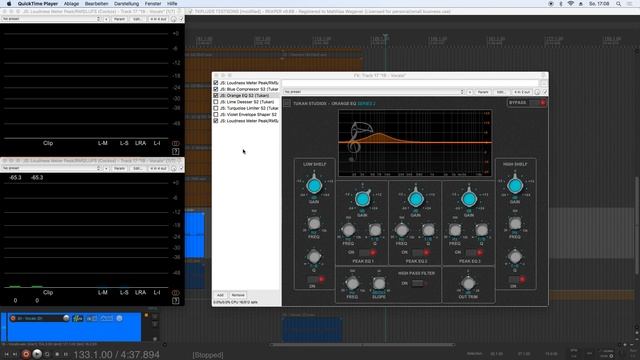Adjust the Out Trim knob
This screenshot has width=640, height=360.
tap(468, 282)
